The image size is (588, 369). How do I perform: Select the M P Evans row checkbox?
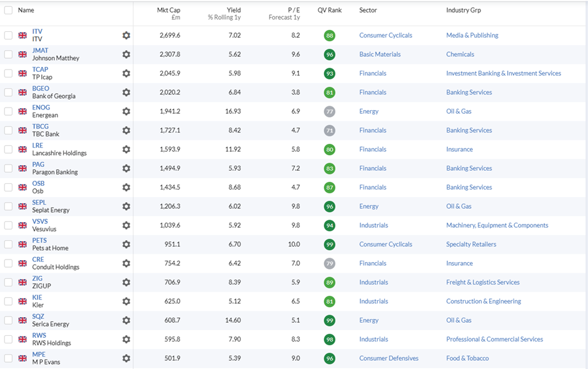[8, 358]
